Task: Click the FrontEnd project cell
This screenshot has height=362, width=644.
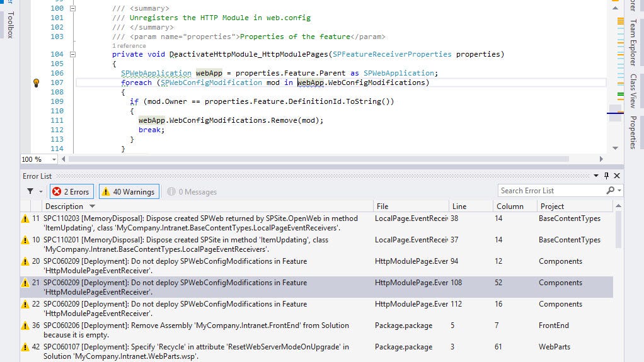Action: [554, 325]
